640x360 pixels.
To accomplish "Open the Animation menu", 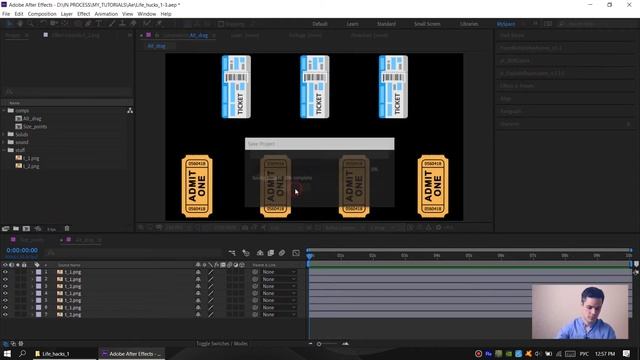I will [x=106, y=14].
